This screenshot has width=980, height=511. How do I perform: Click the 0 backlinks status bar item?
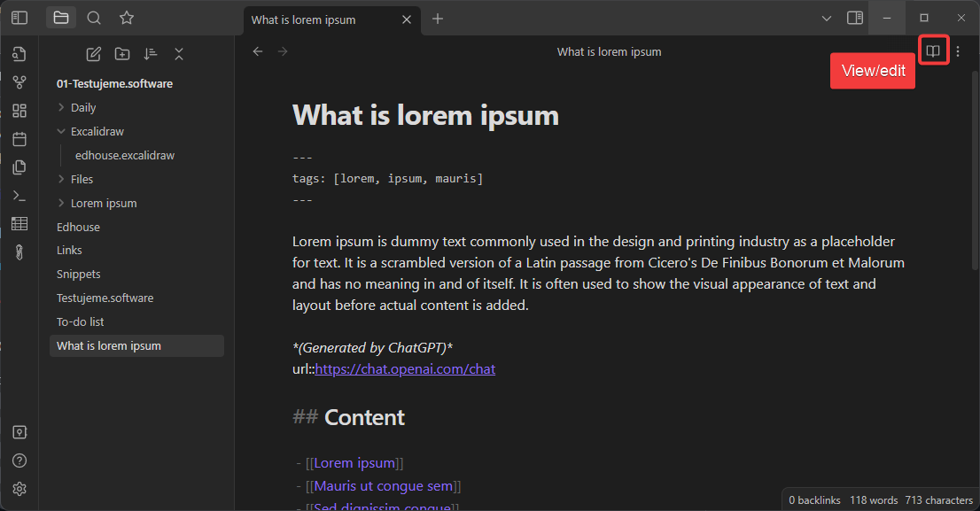point(813,500)
